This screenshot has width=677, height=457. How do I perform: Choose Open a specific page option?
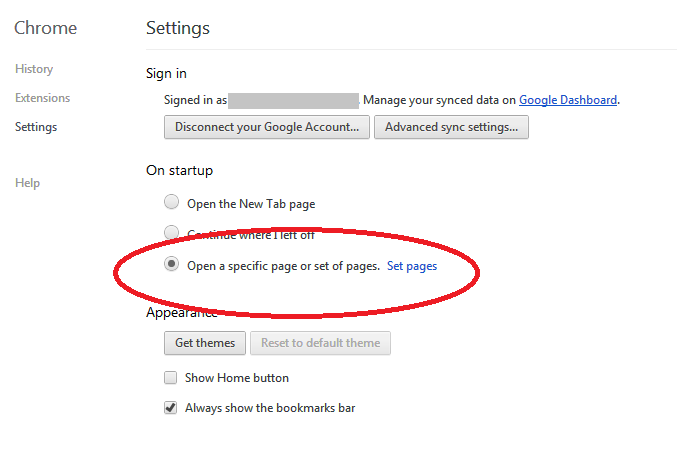point(171,263)
